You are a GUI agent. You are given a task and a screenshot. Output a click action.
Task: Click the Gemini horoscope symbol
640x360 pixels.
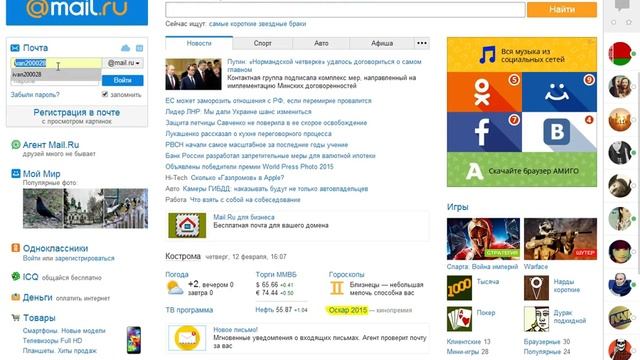pyautogui.click(x=337, y=288)
